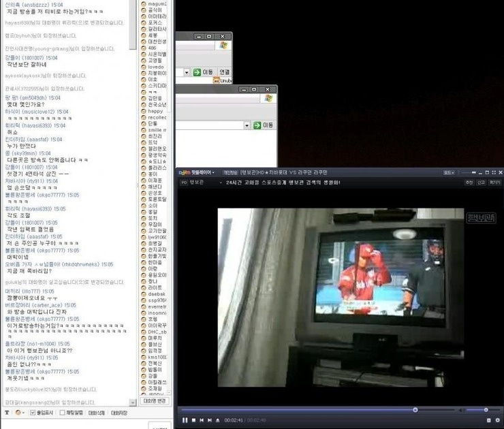Click the smiley icon beside user 'ljw9106'
The width and height of the screenshot is (504, 429).
(x=144, y=237)
